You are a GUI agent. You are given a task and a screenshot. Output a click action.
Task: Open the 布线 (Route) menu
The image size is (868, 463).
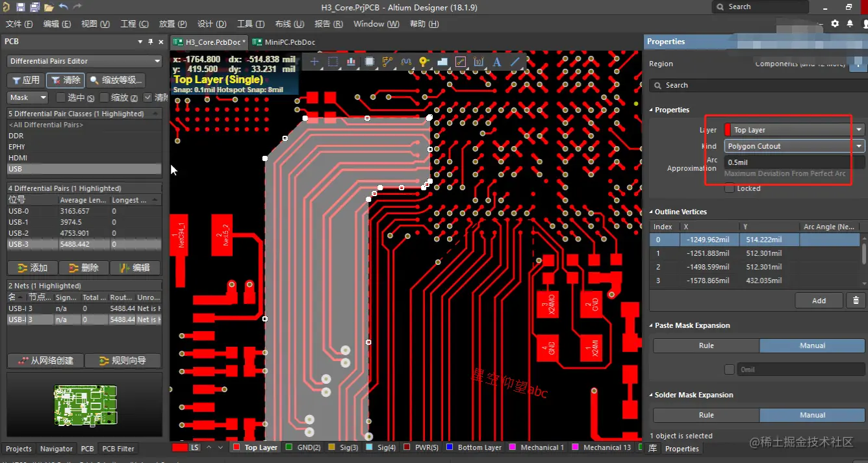[x=289, y=24]
